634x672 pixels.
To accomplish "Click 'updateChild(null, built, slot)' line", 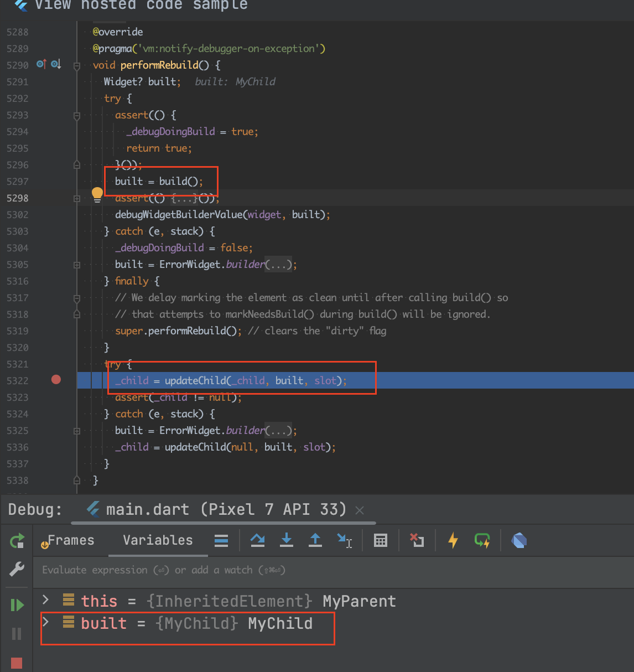I will [225, 447].
